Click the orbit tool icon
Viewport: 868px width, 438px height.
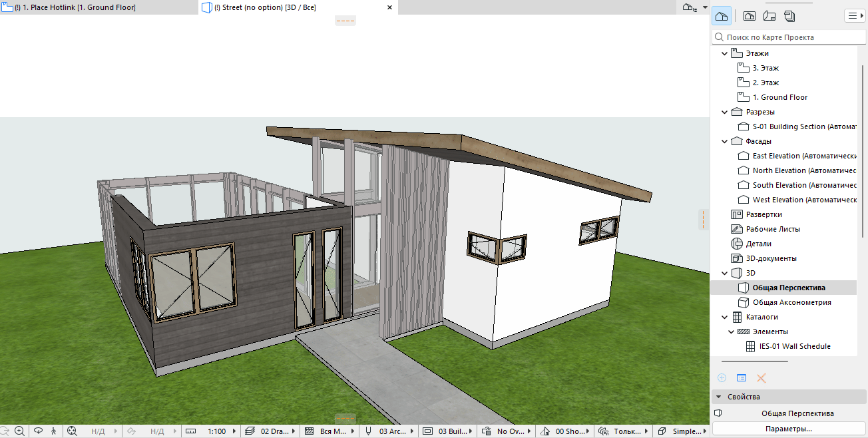pos(38,431)
